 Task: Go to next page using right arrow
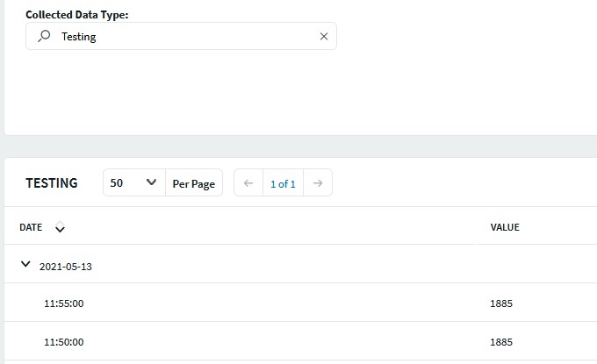click(x=318, y=183)
